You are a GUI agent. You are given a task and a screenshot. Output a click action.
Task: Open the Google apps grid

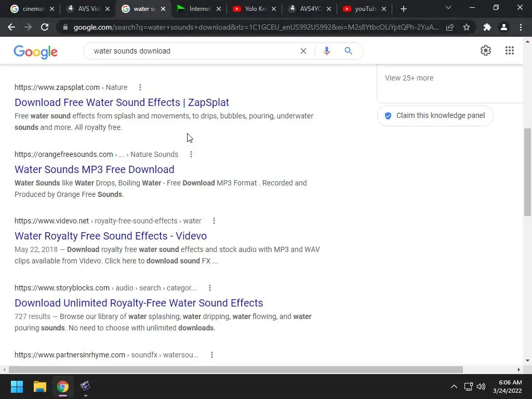[x=509, y=50]
